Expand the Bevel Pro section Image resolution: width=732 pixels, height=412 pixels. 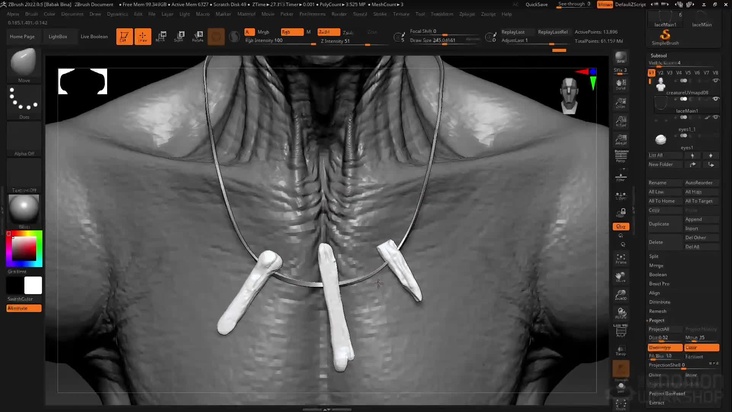click(x=659, y=284)
